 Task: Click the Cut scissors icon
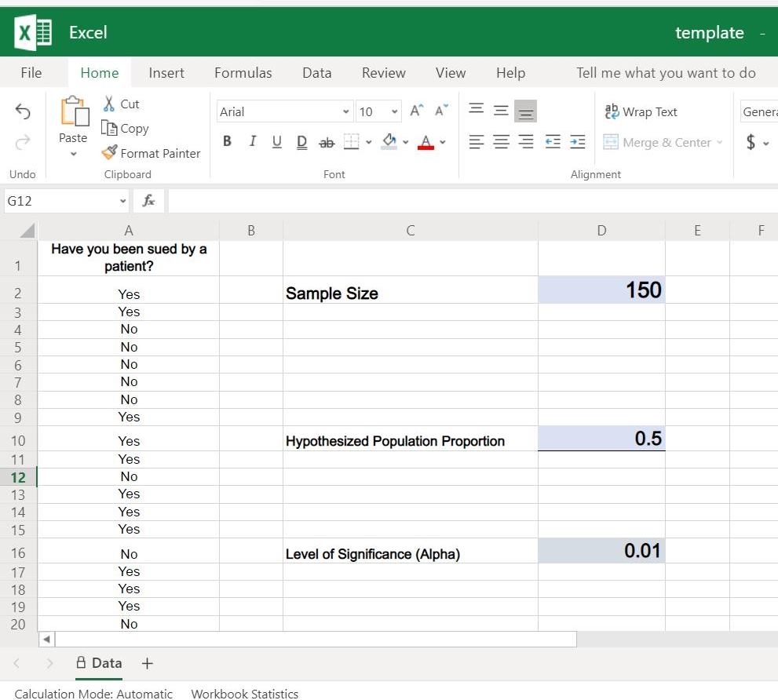tap(110, 104)
